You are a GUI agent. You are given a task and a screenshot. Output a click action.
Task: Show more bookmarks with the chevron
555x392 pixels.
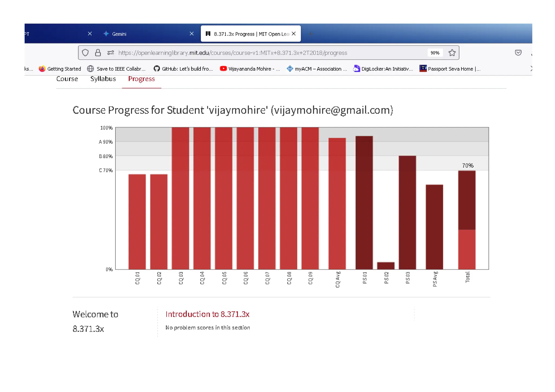click(531, 69)
